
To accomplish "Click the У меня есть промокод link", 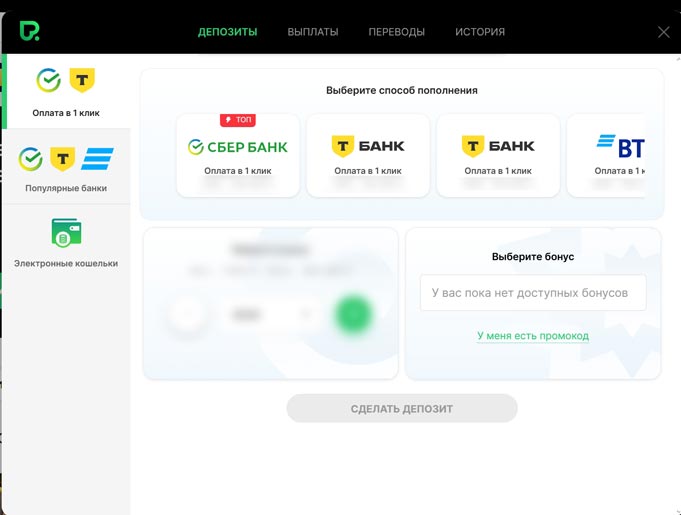I will click(x=532, y=336).
